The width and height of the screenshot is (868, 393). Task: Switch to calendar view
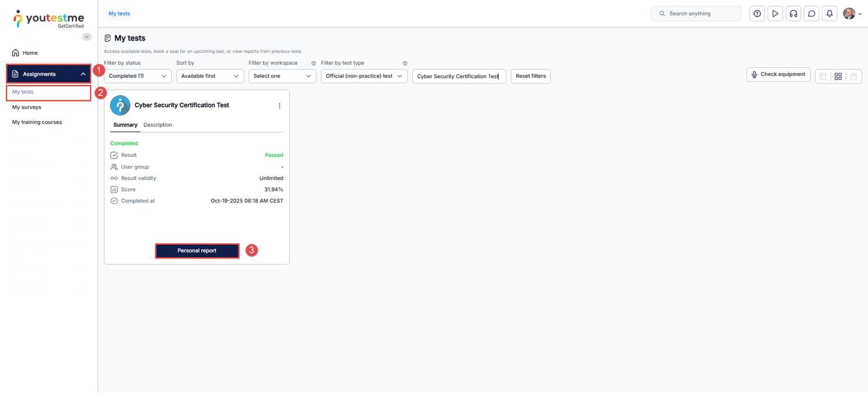(853, 77)
